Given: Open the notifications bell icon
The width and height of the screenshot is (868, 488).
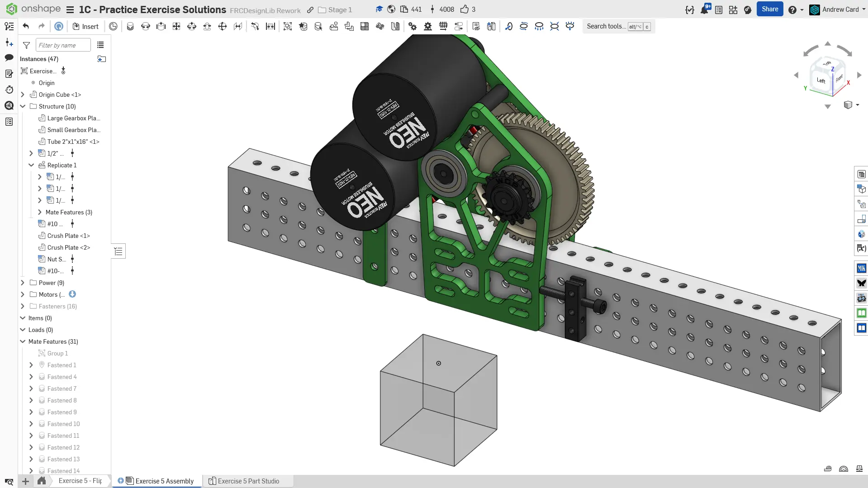Looking at the screenshot, I should point(704,9).
